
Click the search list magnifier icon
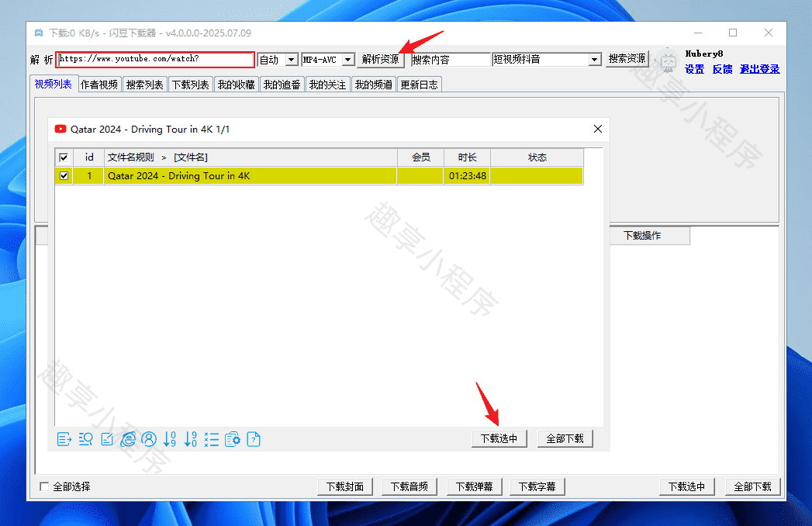(x=85, y=439)
